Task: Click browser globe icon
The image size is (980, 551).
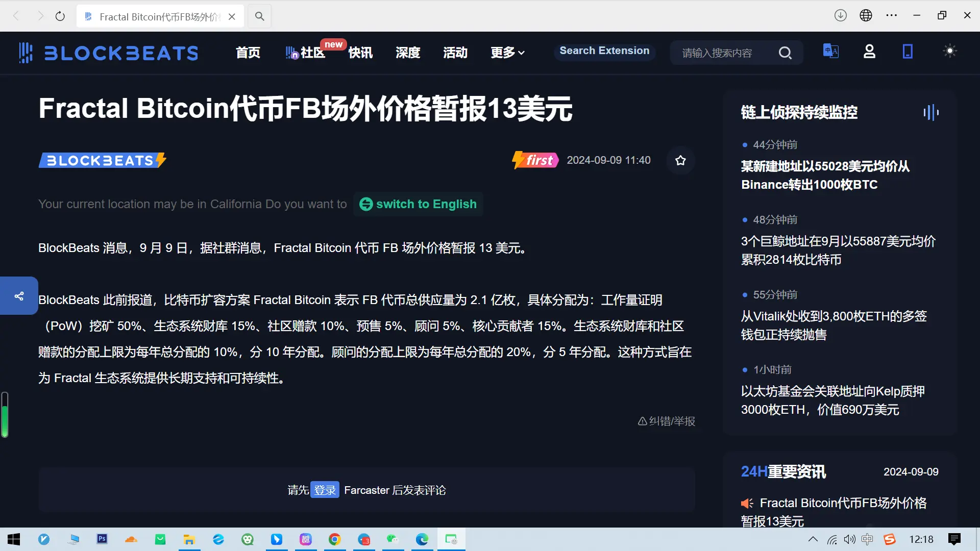Action: [866, 15]
